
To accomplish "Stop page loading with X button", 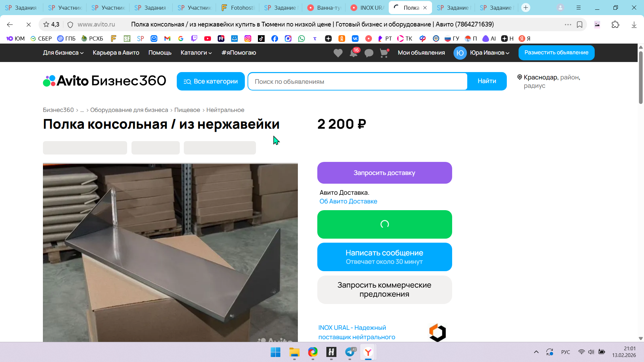I will tap(29, 24).
